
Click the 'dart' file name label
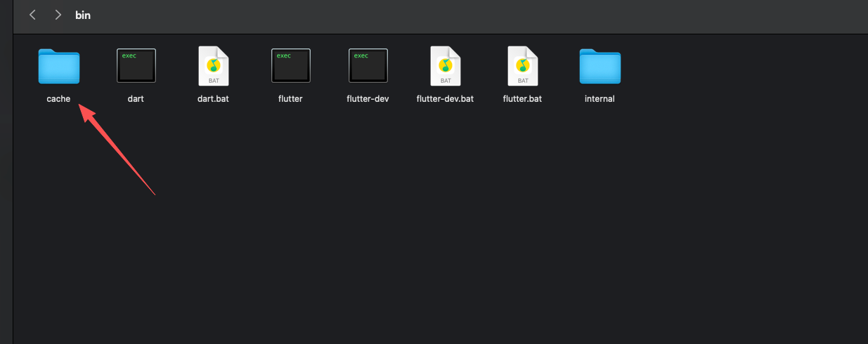[136, 99]
